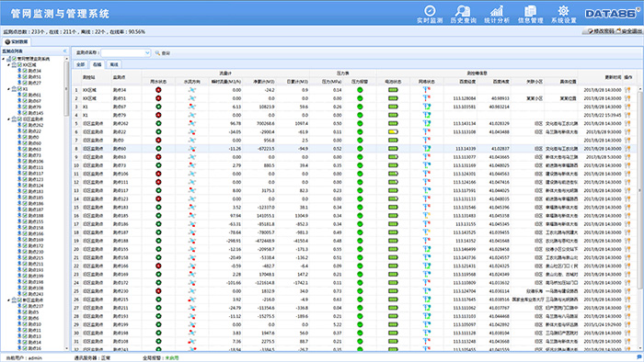Click battery icon in row 18

pos(393,232)
